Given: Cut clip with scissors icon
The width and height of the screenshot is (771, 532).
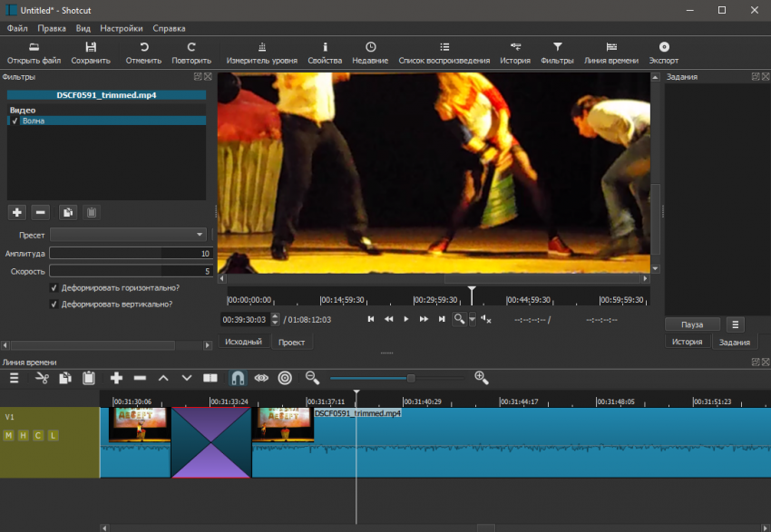Looking at the screenshot, I should (42, 378).
